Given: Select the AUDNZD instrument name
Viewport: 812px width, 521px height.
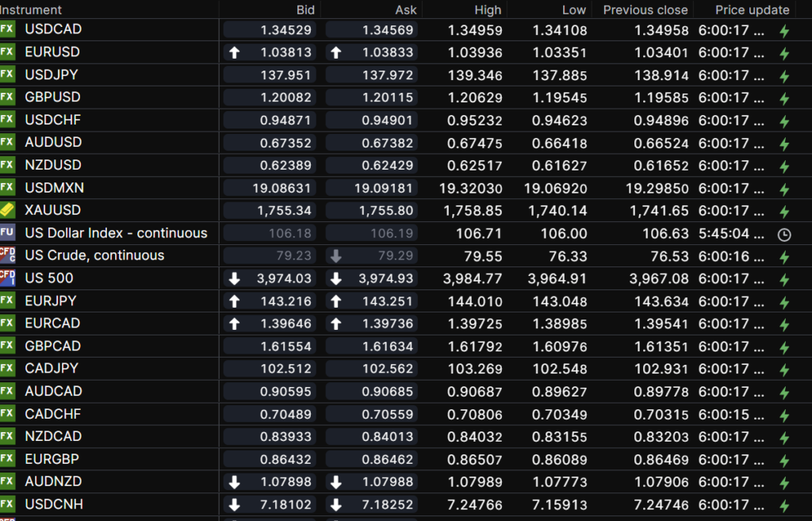Looking at the screenshot, I should (x=53, y=481).
